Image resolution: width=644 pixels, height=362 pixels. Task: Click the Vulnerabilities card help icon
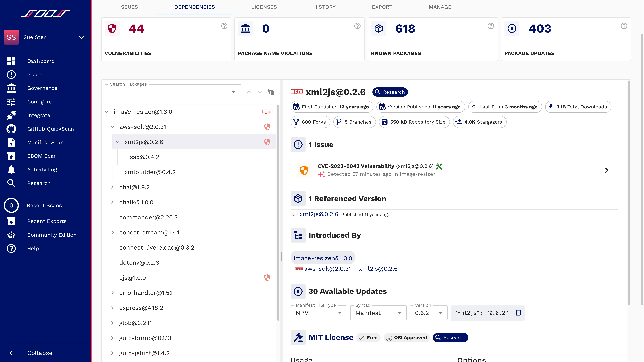[x=224, y=26]
